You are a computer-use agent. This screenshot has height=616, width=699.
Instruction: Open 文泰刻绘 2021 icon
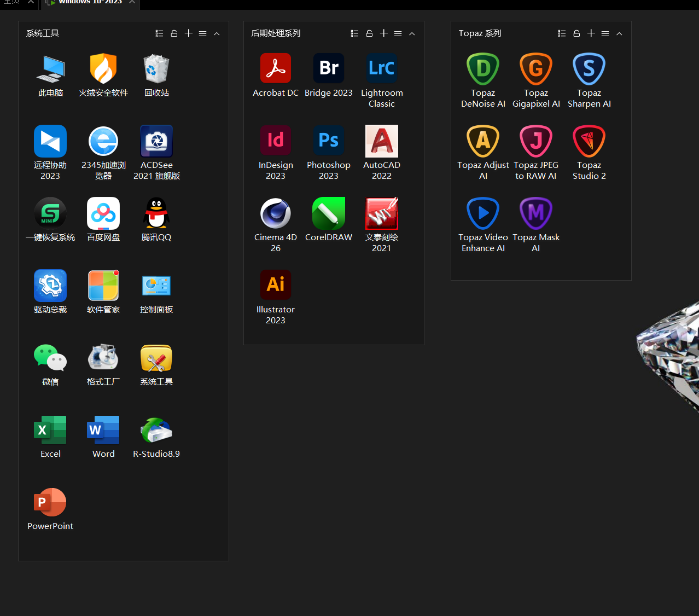click(382, 213)
